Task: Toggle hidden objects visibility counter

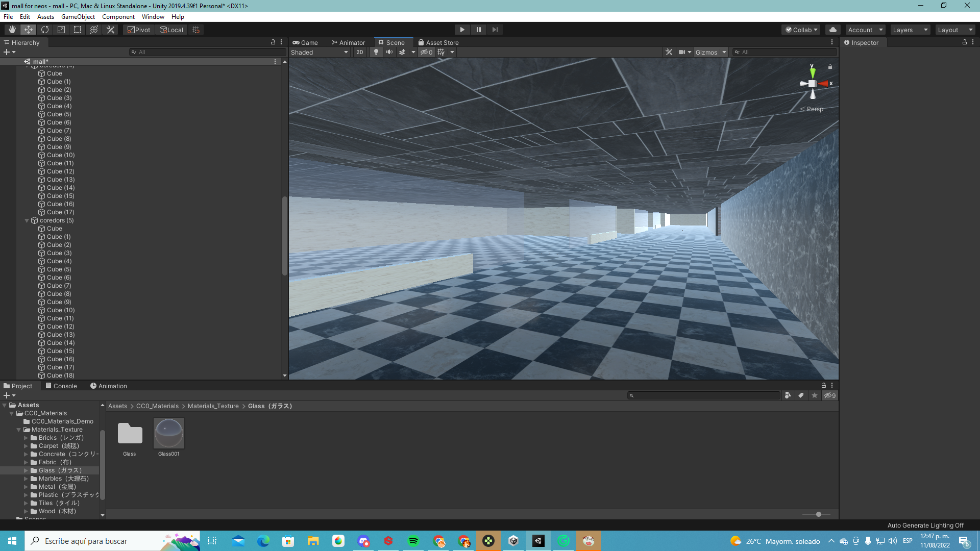Action: coord(426,52)
